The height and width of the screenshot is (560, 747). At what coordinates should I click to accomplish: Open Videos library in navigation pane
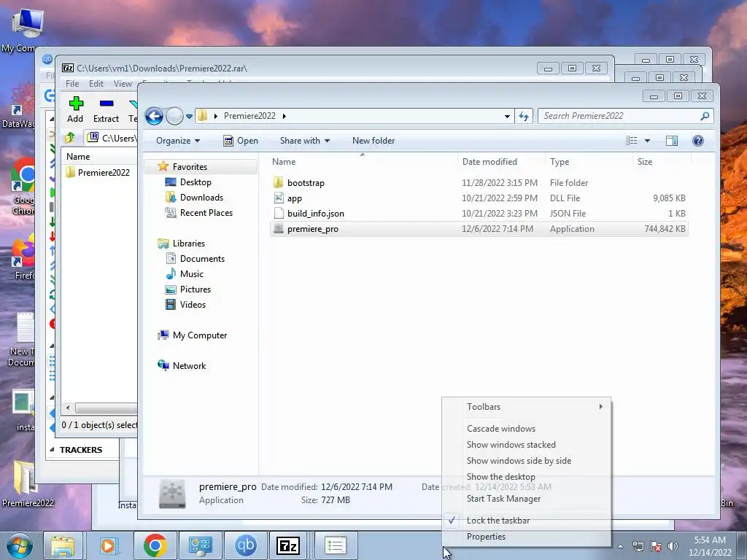click(193, 304)
